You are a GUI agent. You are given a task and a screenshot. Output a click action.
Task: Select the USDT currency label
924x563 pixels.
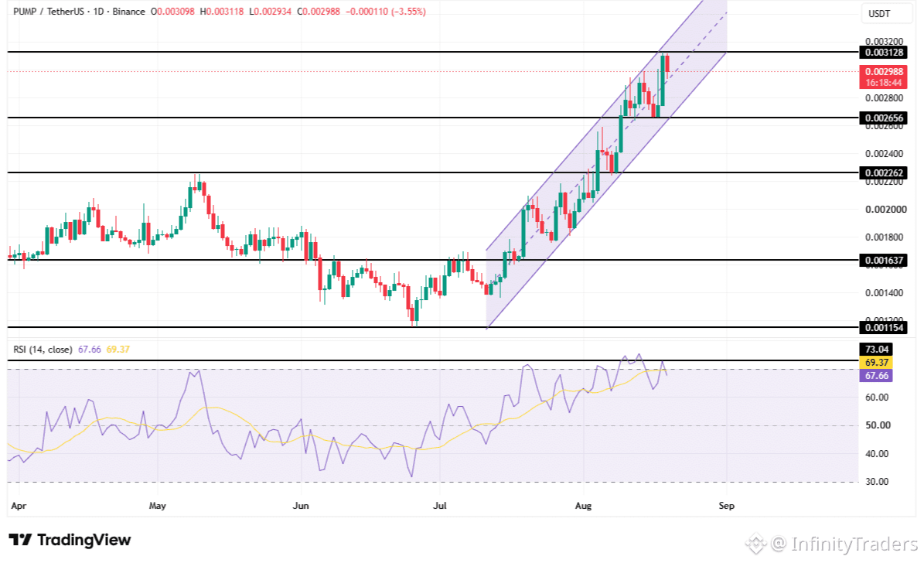pyautogui.click(x=879, y=14)
